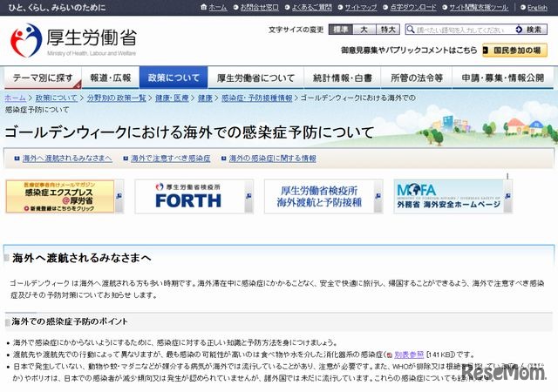Select 申請・募集・情報公開 navigation tab
558x392 pixels.
(x=503, y=78)
